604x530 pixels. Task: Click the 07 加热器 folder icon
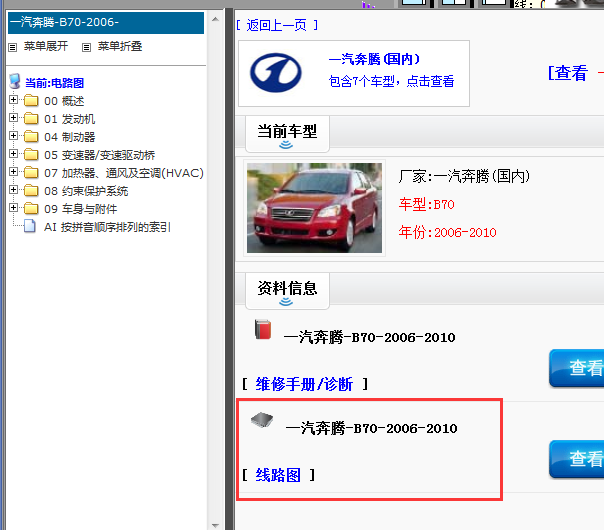31,173
